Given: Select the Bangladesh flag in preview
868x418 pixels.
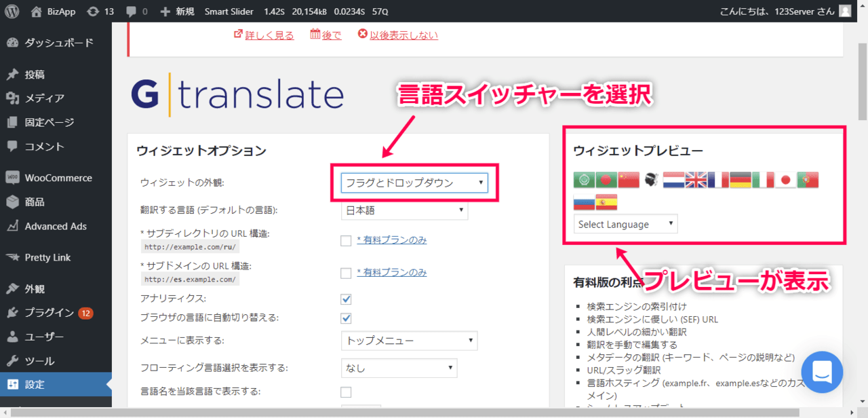Looking at the screenshot, I should pyautogui.click(x=606, y=180).
